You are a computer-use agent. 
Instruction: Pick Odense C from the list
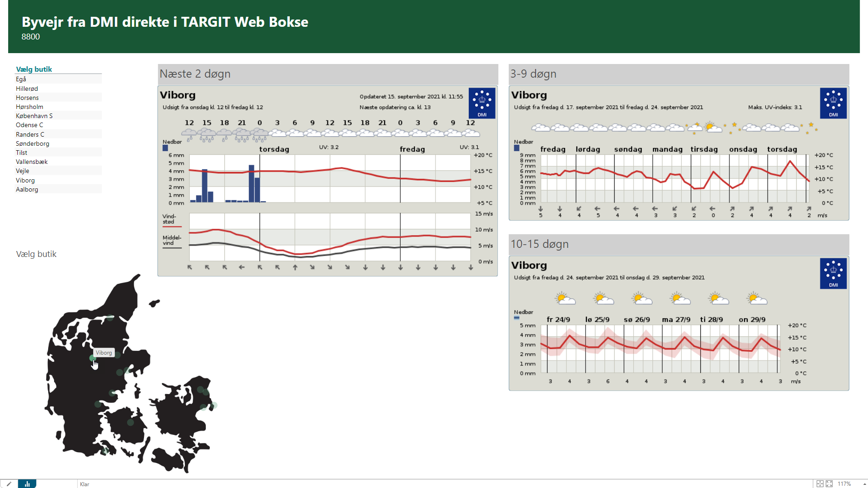30,125
